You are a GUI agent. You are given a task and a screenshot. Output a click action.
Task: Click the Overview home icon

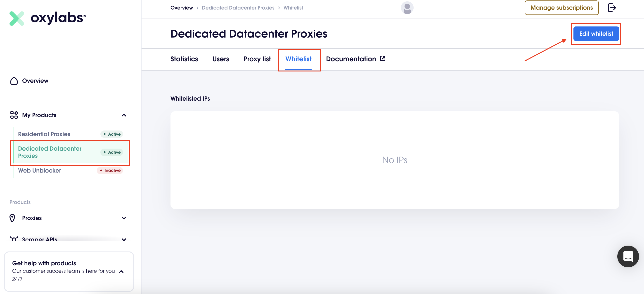[14, 81]
